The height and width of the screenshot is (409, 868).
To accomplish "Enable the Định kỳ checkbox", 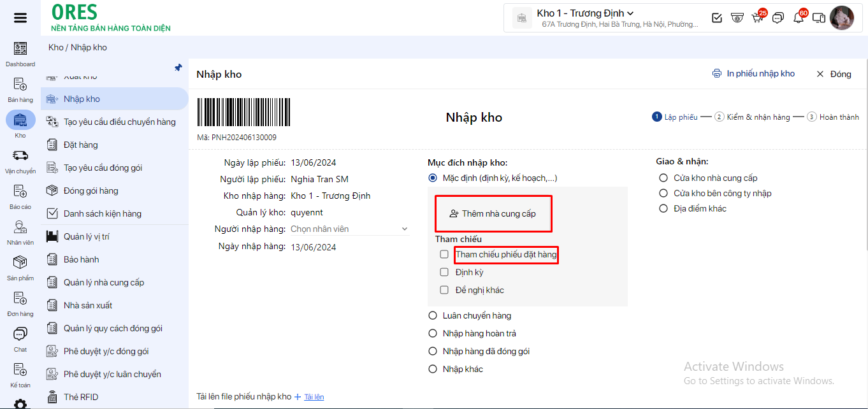I will [444, 272].
